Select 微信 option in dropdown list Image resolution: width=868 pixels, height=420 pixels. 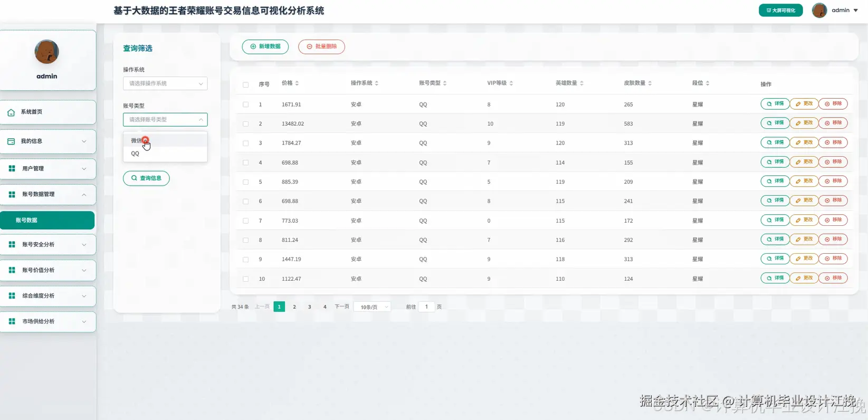tap(165, 140)
